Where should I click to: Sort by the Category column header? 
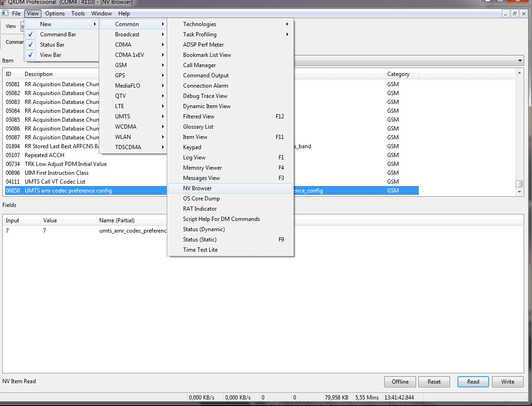[402, 74]
